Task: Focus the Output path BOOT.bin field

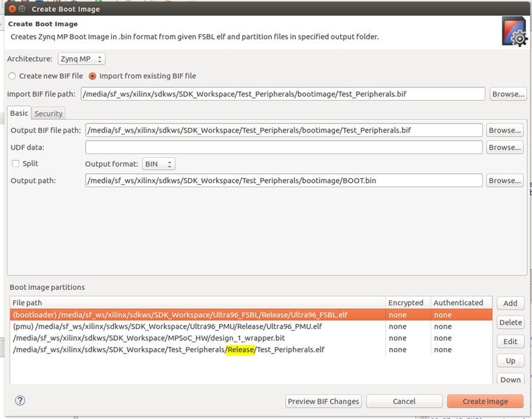Action: coord(284,180)
